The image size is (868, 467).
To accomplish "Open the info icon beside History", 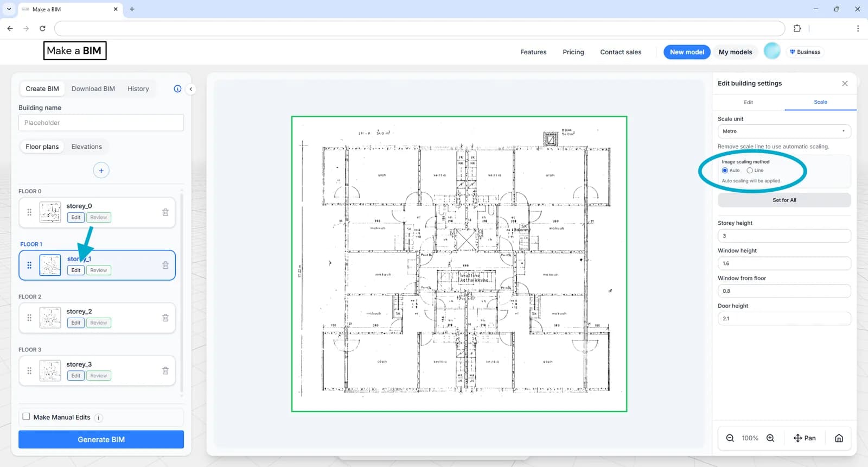I will (x=177, y=89).
